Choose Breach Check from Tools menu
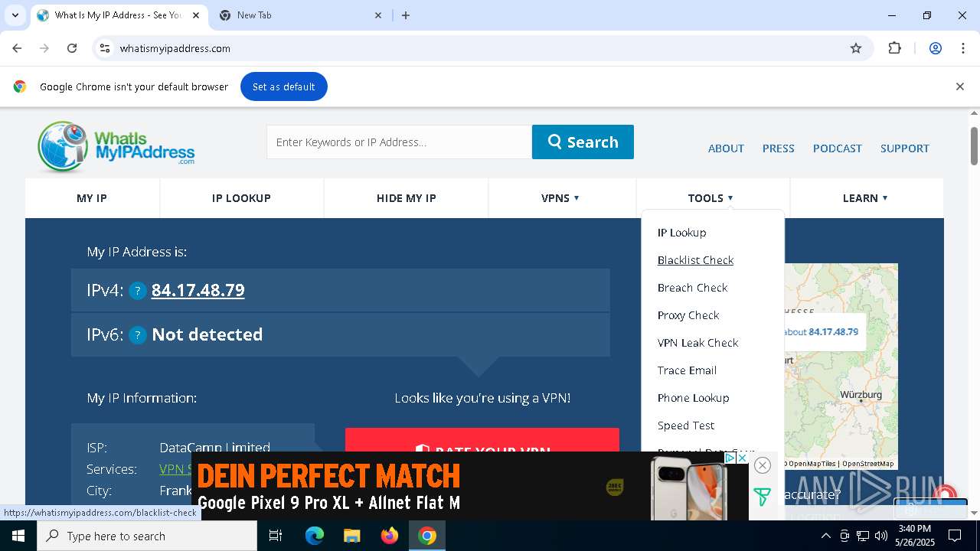 click(692, 288)
